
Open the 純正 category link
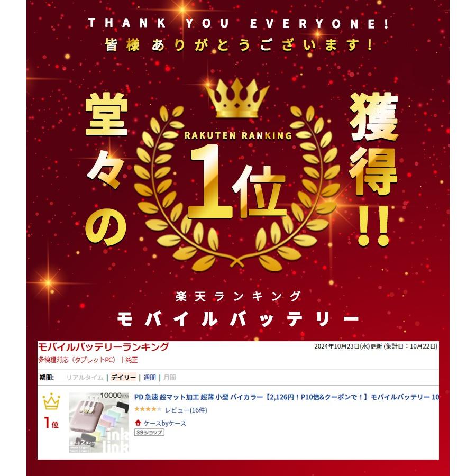[132, 360]
